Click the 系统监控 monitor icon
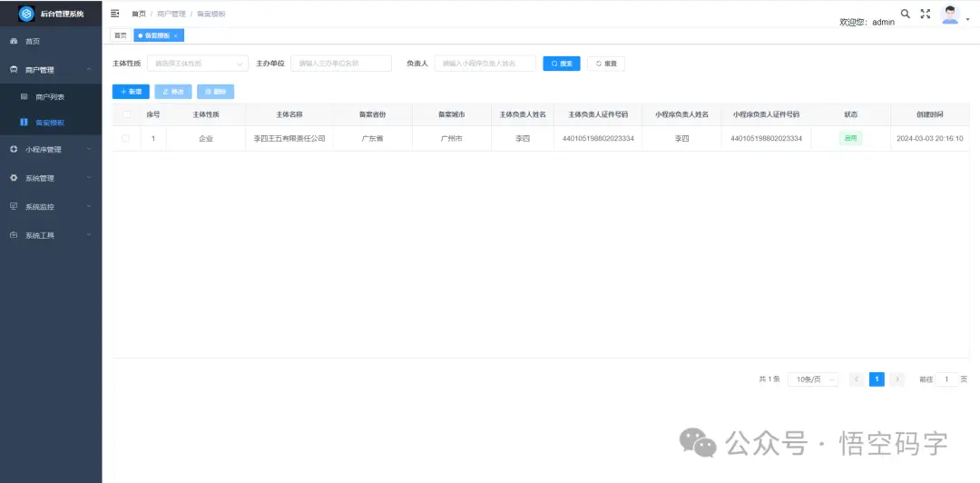The width and height of the screenshot is (980, 483). point(14,206)
